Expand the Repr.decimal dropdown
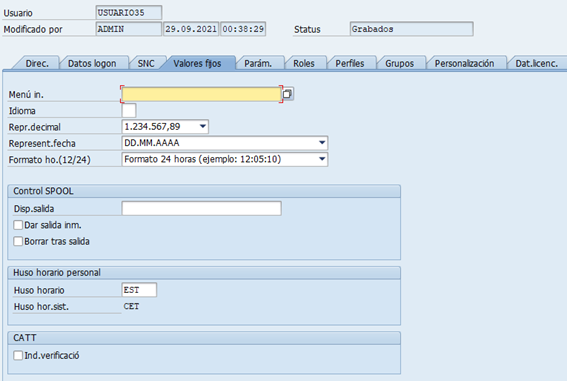This screenshot has width=567, height=381. (203, 127)
